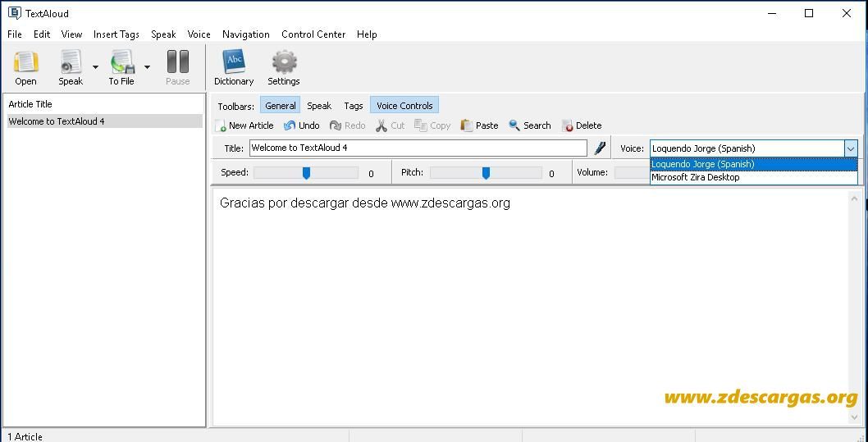
Task: Click the TextAloud app icon in title bar
Action: 15,13
